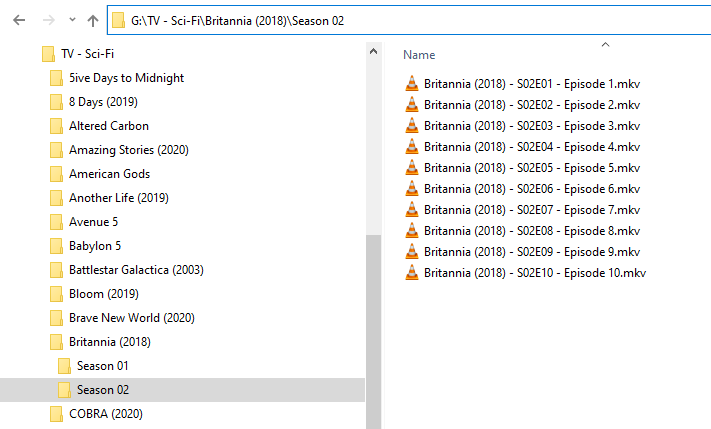Click folder icon beside Babylon 5
711x429 pixels.
(x=56, y=246)
